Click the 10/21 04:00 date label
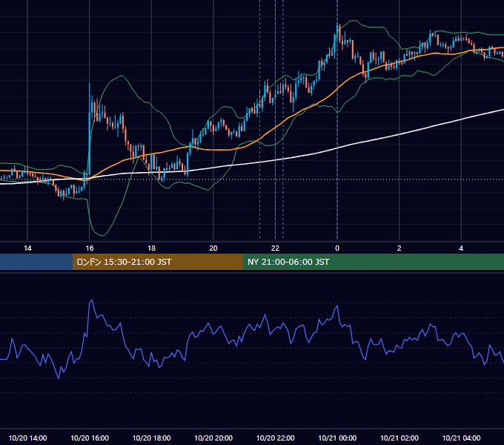 coord(461,438)
